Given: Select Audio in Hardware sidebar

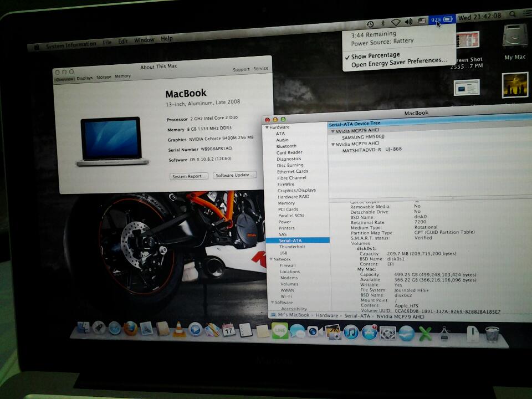Looking at the screenshot, I should coord(282,140).
